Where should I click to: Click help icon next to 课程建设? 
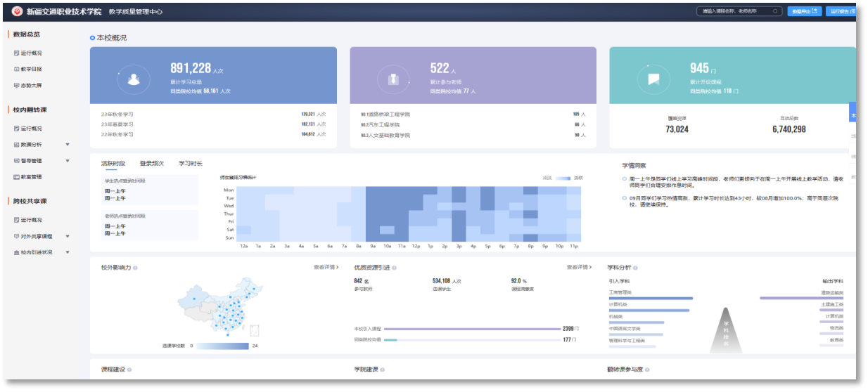pos(129,370)
